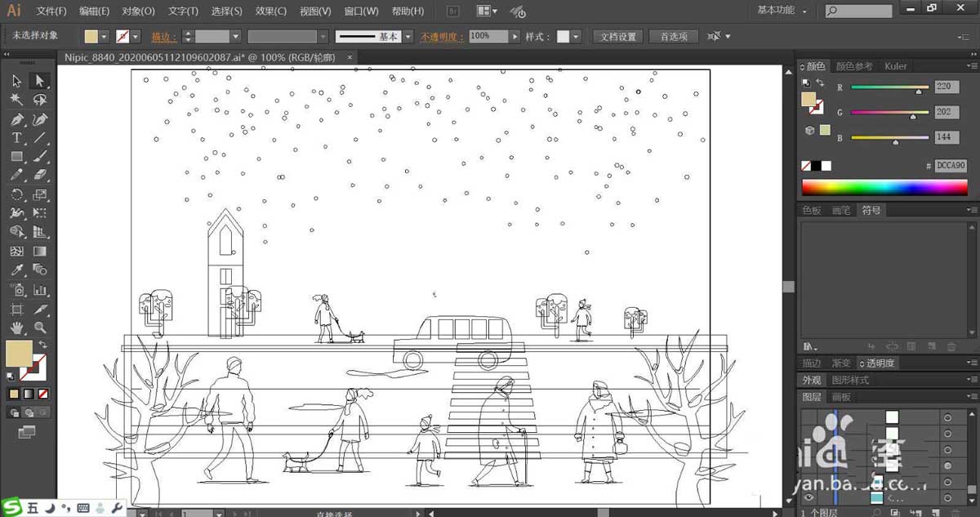Select the Line Segment tool
This screenshot has height=517, width=980.
point(39,138)
